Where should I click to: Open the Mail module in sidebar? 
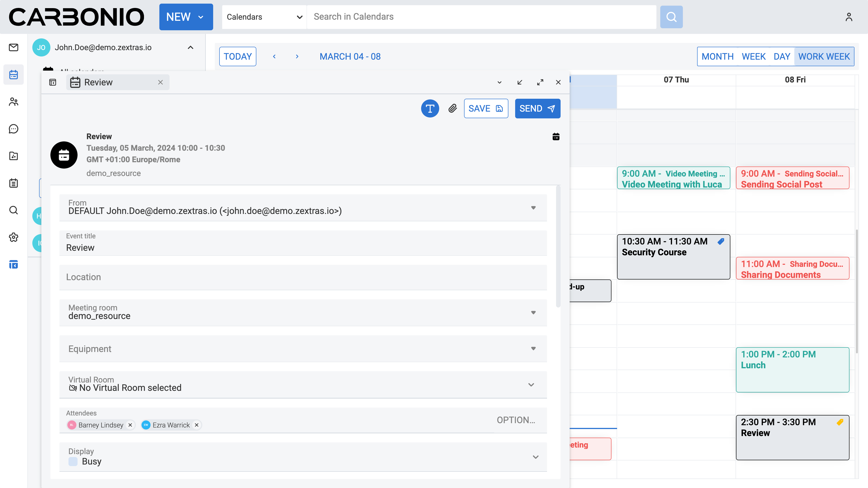pos(14,47)
